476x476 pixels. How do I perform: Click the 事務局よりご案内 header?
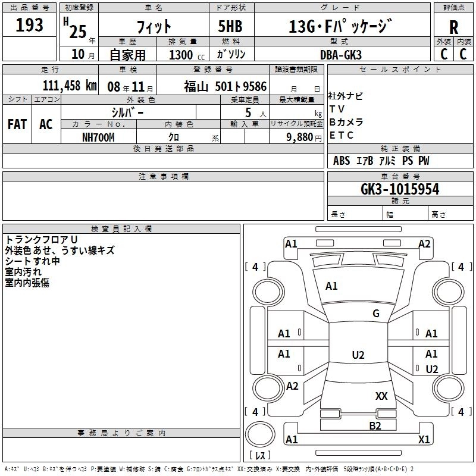coord(121,433)
